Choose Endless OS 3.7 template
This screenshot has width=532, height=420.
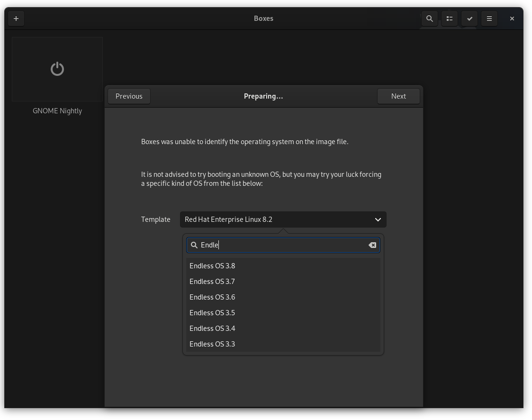283,282
